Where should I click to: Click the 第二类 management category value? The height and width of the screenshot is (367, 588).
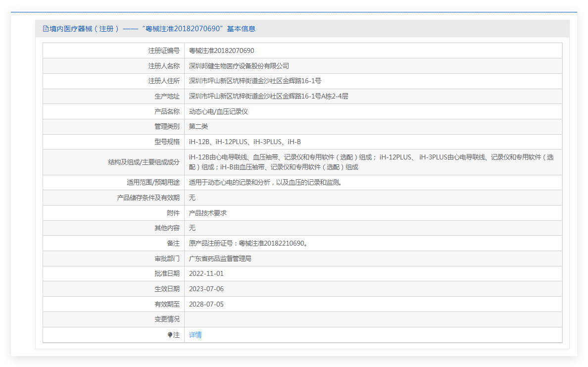point(198,127)
